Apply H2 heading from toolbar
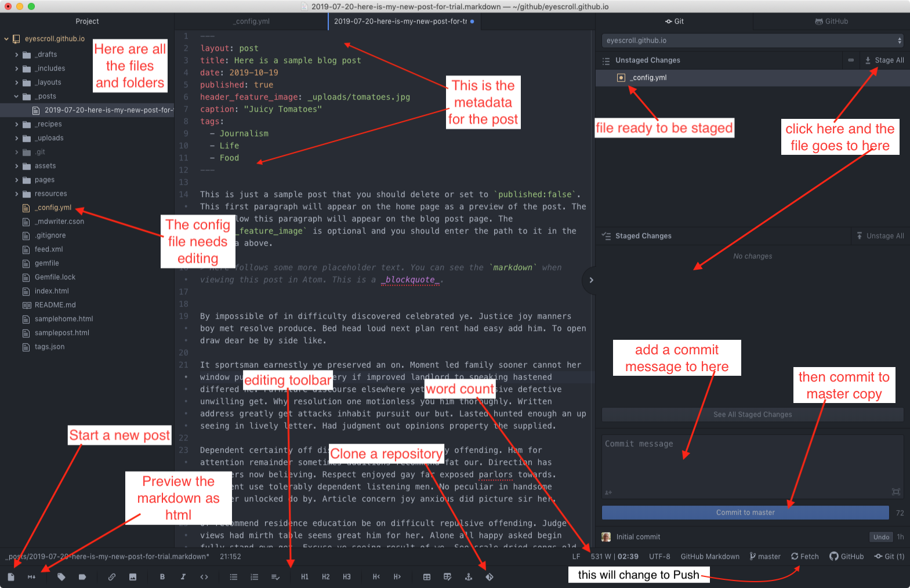Screen dimensions: 910x588 pyautogui.click(x=326, y=577)
